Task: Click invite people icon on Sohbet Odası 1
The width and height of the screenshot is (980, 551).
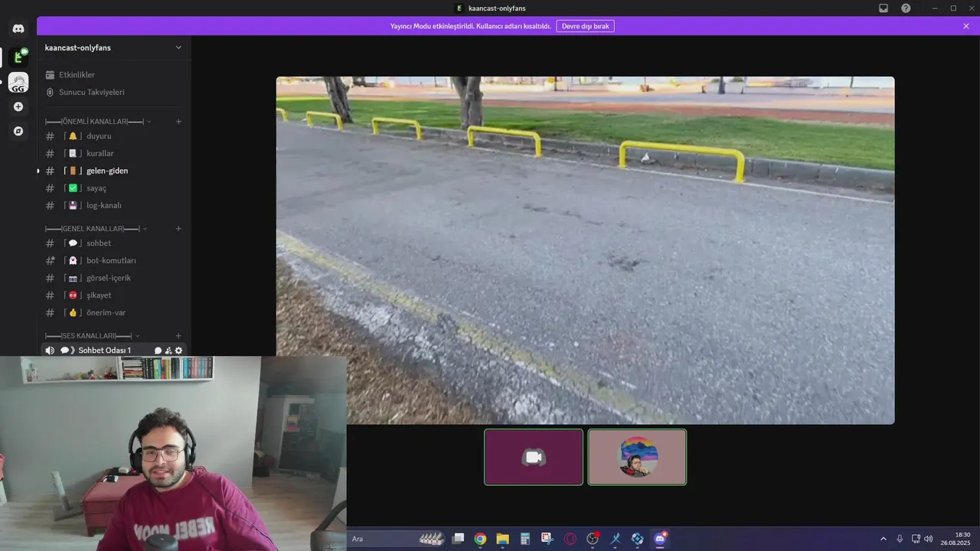Action: [x=168, y=350]
